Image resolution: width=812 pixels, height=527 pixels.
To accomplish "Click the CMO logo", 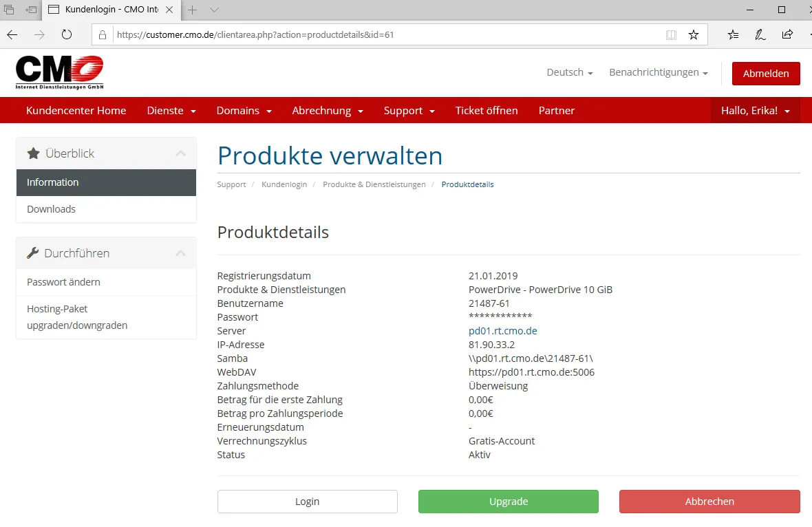I will tap(60, 72).
